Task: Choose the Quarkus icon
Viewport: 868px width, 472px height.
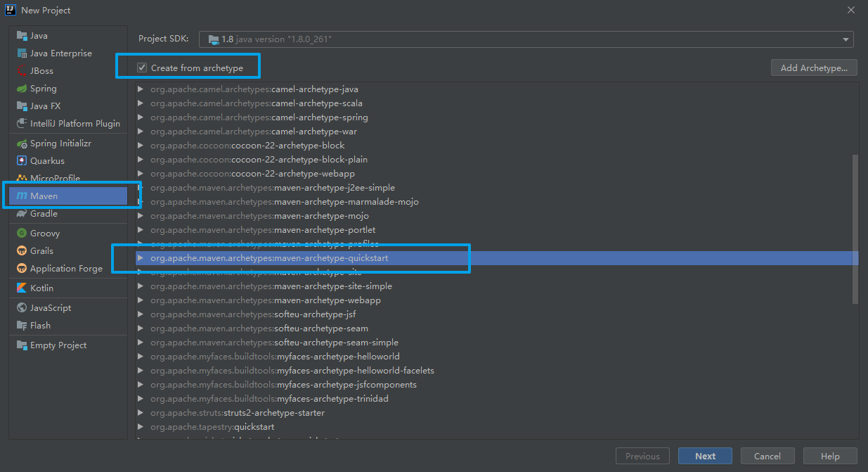Action: pyautogui.click(x=22, y=161)
